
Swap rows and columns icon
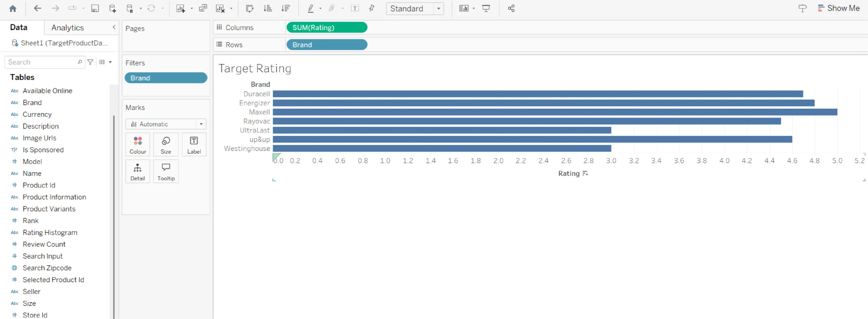point(250,8)
